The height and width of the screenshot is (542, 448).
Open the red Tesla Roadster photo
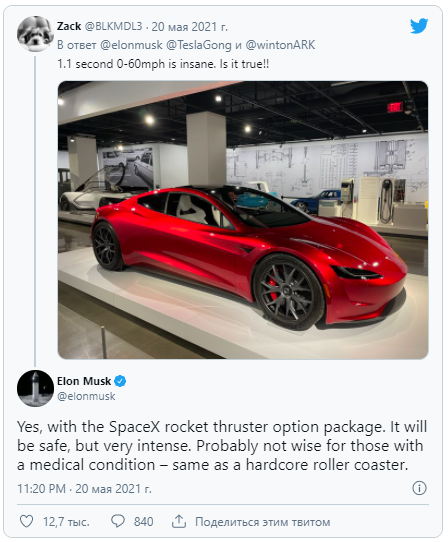(x=243, y=220)
